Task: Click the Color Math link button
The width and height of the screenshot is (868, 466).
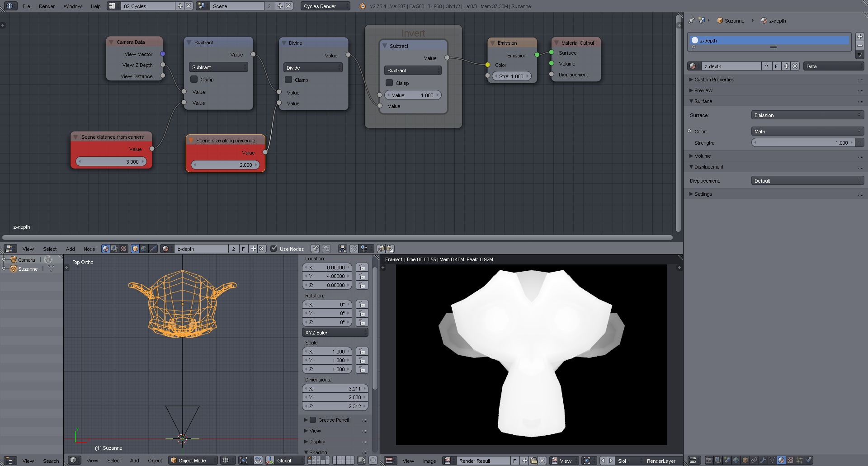Action: coord(807,132)
